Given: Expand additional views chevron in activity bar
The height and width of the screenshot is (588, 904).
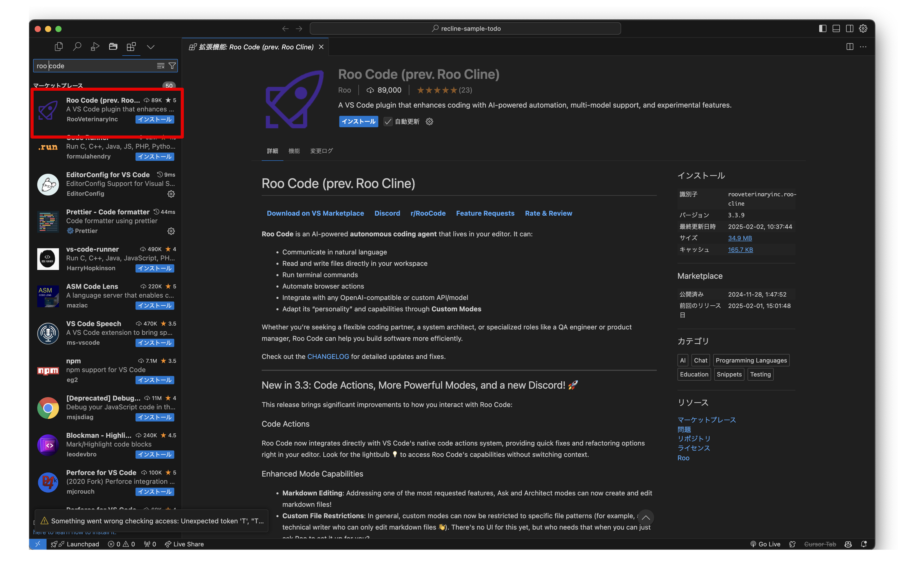Looking at the screenshot, I should pyautogui.click(x=151, y=47).
